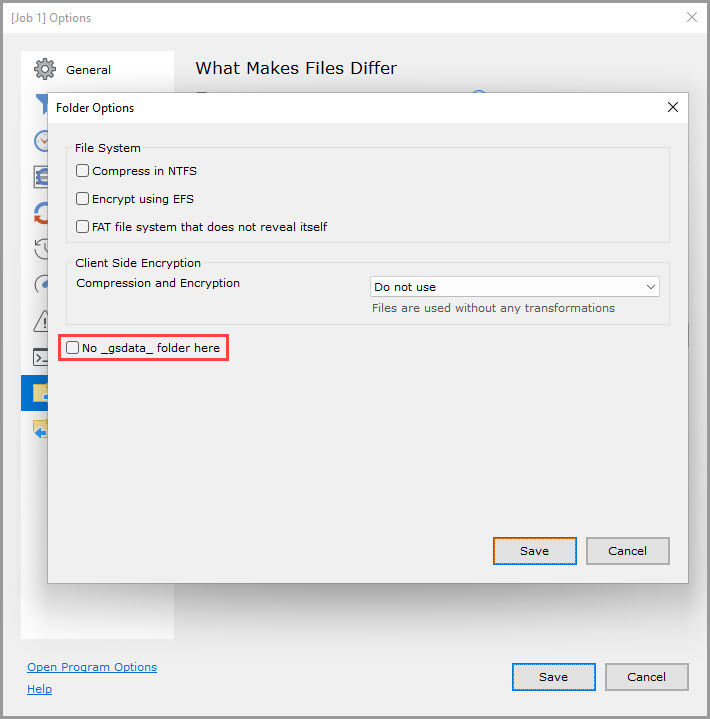Select the highlighted folder icon in sidebar
Screen dimensions: 710x719
pyautogui.click(x=38, y=393)
